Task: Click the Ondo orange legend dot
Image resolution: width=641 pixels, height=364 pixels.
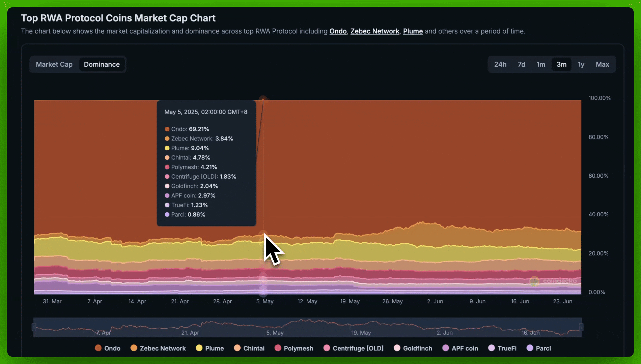Action: tap(98, 348)
